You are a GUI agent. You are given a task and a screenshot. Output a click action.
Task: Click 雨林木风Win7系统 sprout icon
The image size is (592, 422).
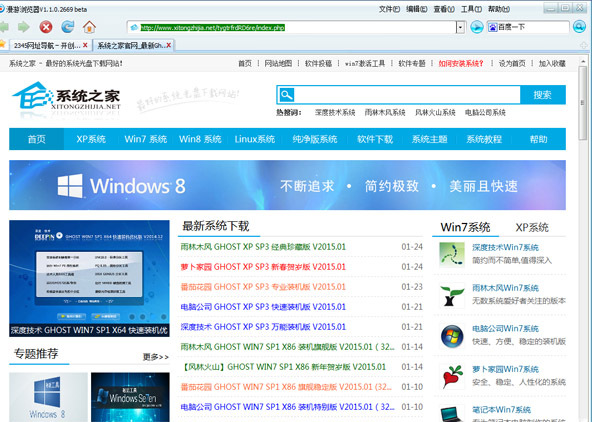coord(452,295)
